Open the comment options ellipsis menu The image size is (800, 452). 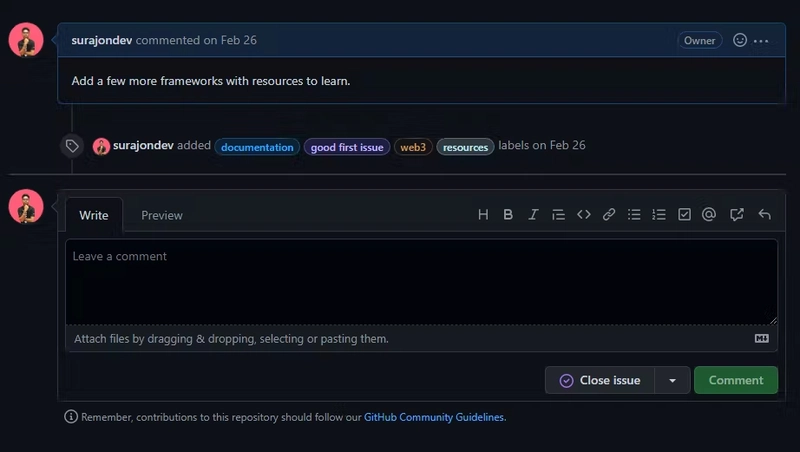[761, 41]
